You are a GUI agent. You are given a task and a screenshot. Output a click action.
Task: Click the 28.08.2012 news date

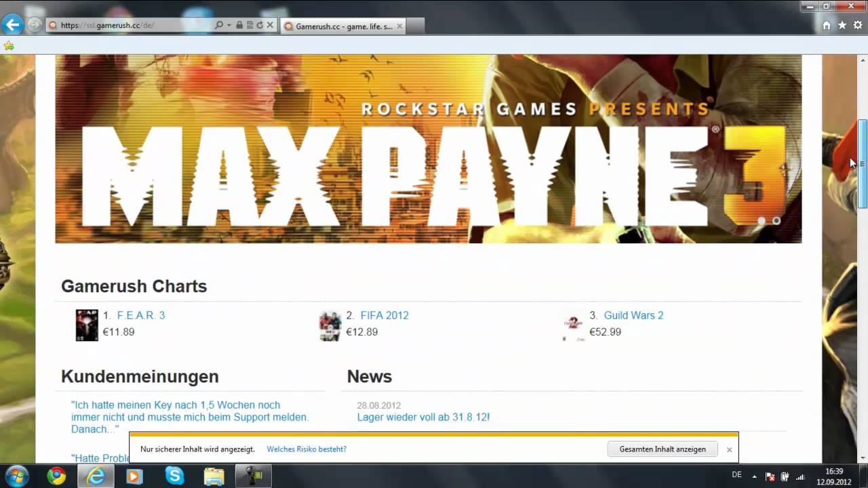pyautogui.click(x=379, y=405)
